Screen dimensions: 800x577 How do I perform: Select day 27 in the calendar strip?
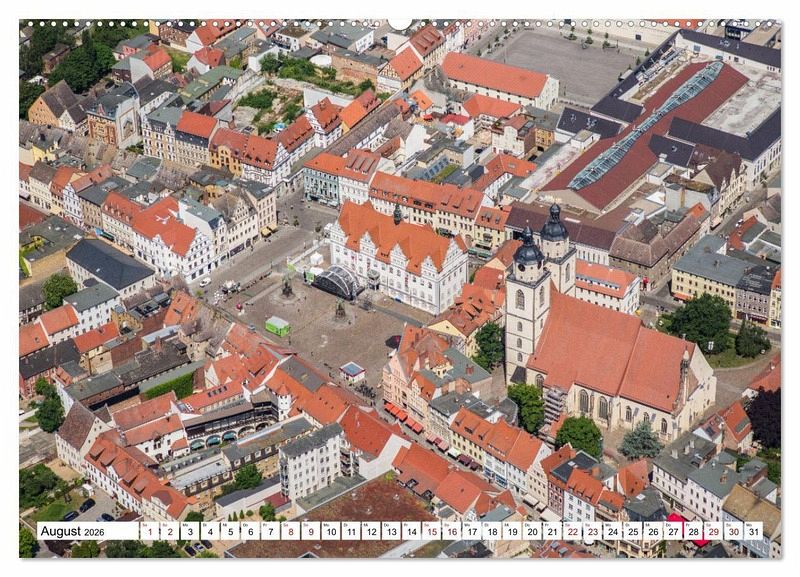[x=672, y=531]
